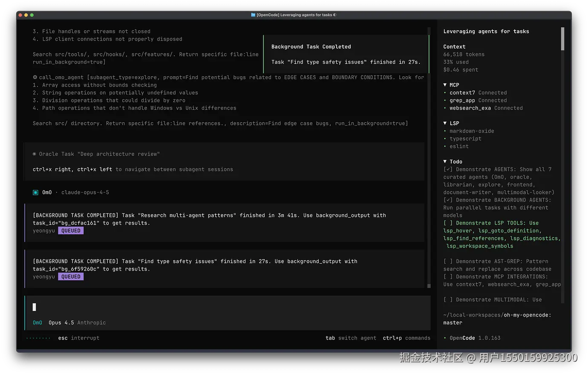Viewport: 588px width, 374px height.
Task: Click the esc interrupt hint
Action: [79, 338]
